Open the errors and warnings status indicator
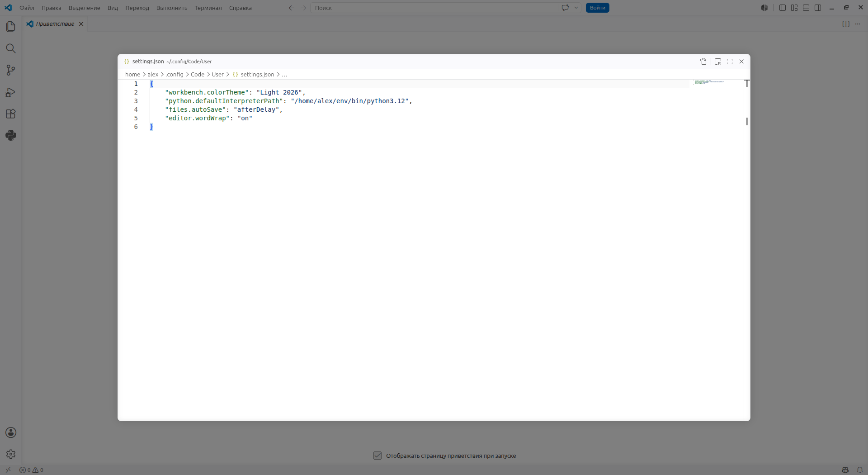 [x=31, y=470]
